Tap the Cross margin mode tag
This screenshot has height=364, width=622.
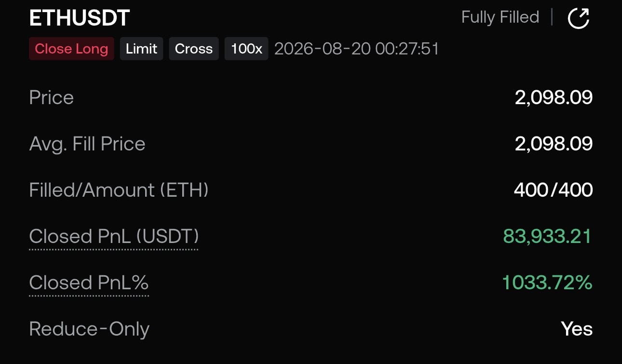[194, 49]
